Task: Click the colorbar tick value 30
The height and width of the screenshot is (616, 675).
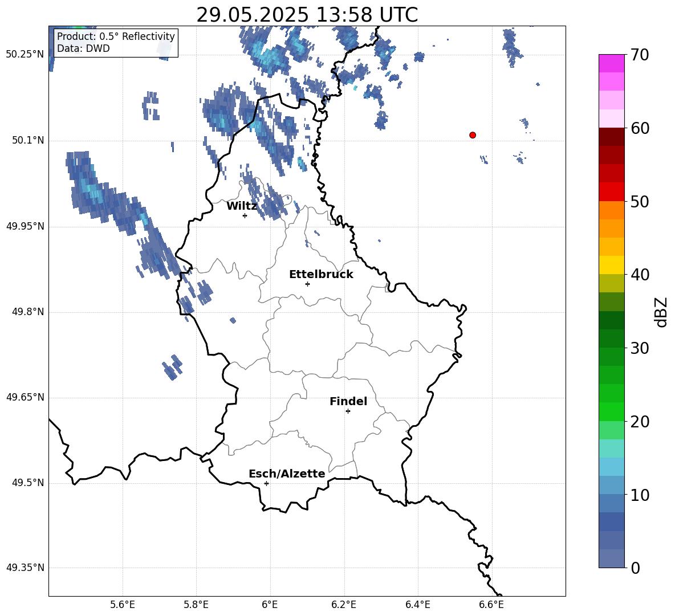Action: (x=640, y=348)
